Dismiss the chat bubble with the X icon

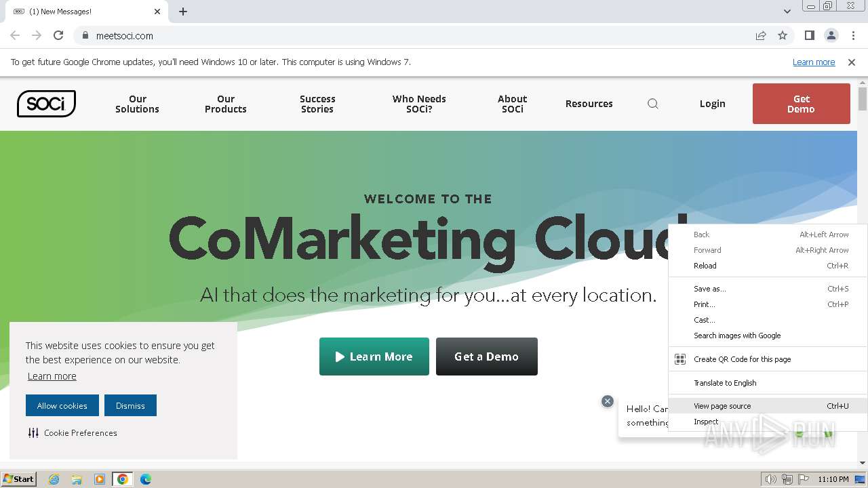(608, 401)
